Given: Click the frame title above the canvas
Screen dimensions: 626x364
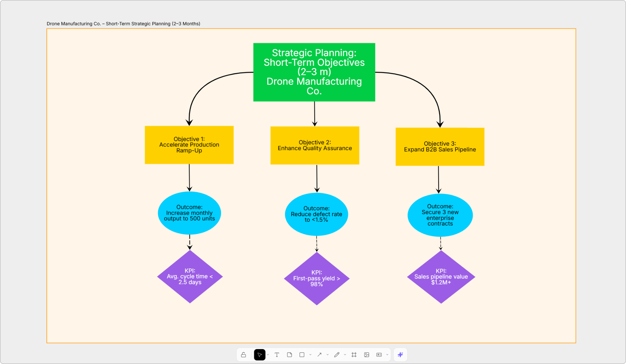Looking at the screenshot, I should (123, 24).
